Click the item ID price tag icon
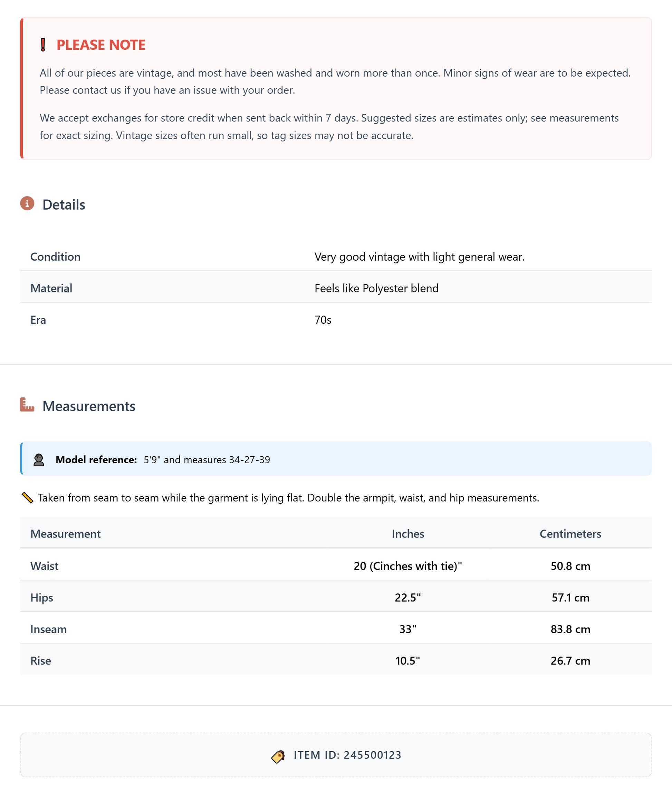 tap(278, 756)
